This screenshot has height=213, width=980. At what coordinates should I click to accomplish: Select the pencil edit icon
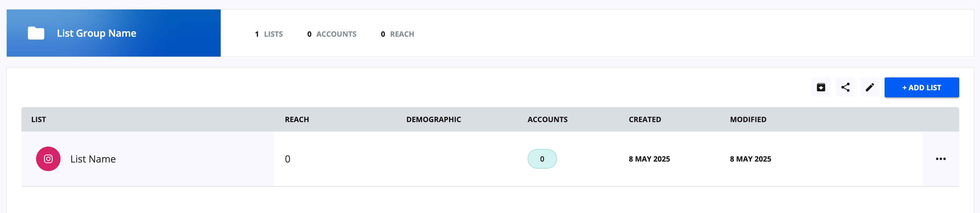[869, 87]
